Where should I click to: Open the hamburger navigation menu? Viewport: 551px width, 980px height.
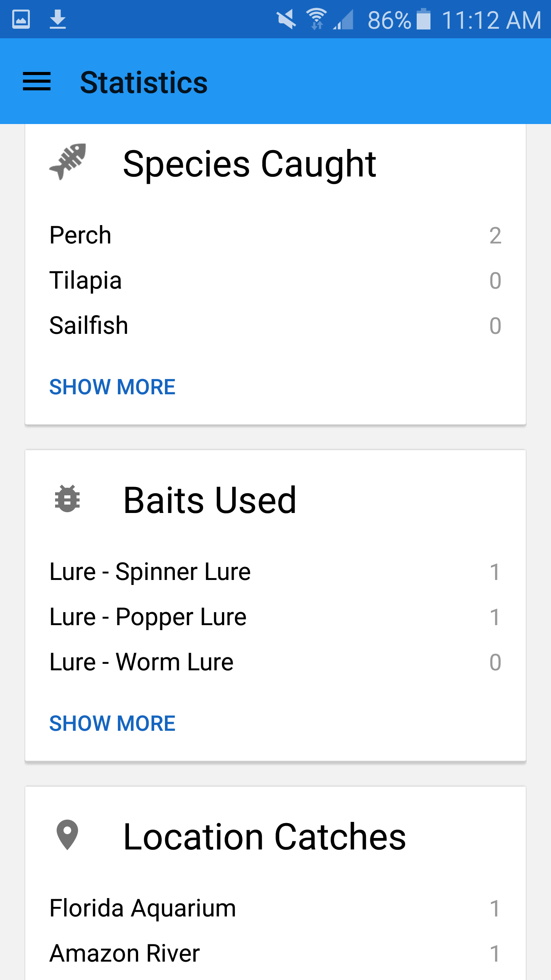point(37,82)
